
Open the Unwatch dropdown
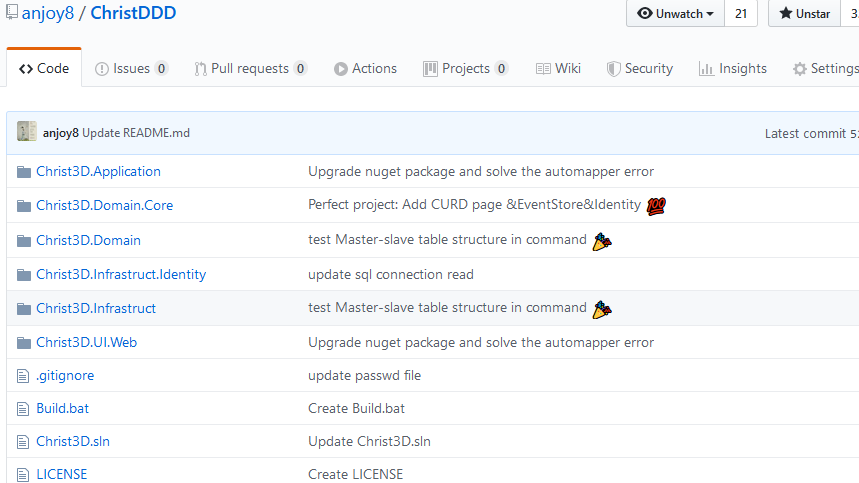click(x=675, y=13)
